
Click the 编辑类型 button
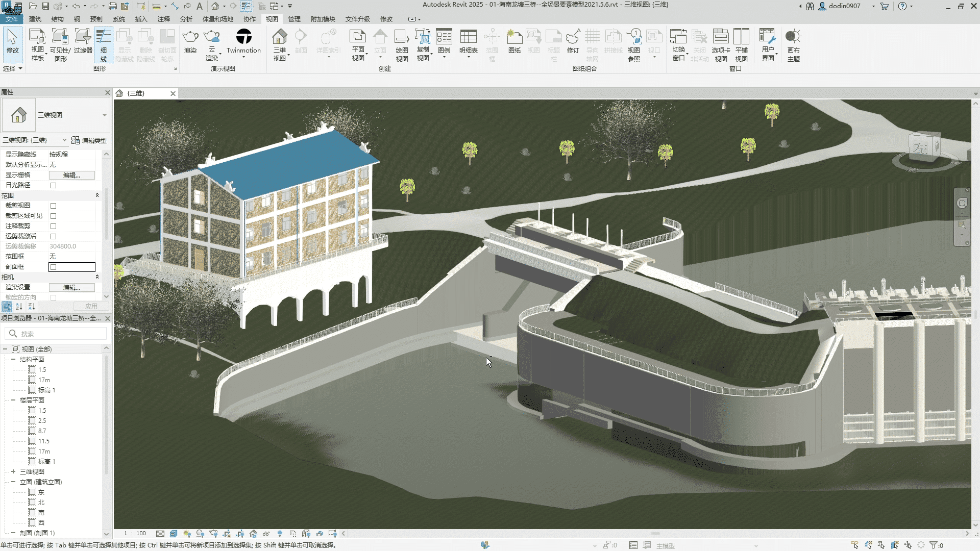[89, 140]
